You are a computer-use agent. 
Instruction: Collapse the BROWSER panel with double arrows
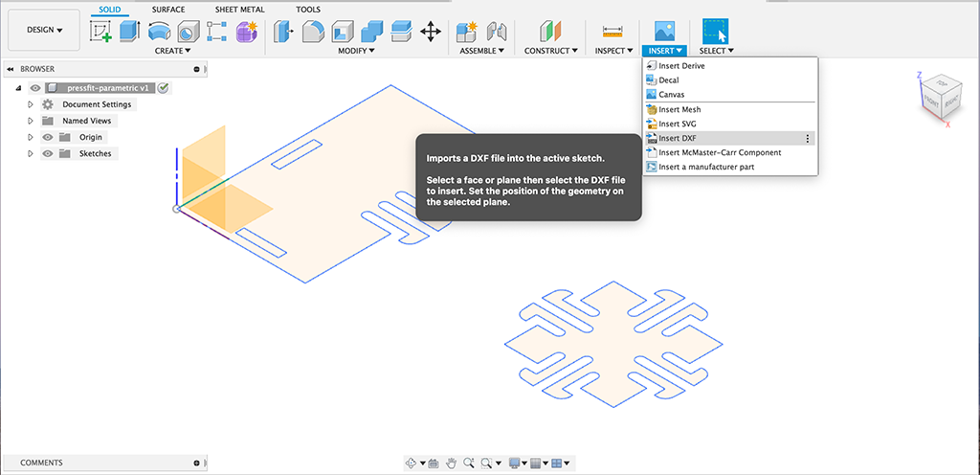click(x=10, y=69)
